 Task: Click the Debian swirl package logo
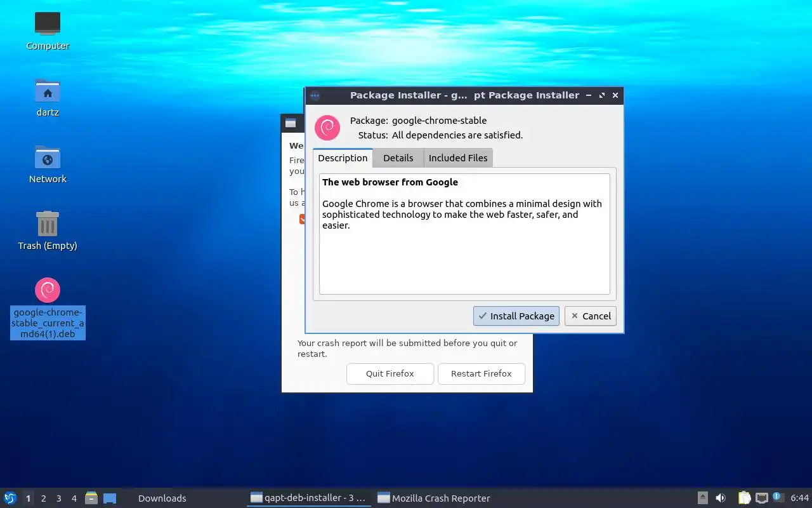tap(327, 128)
